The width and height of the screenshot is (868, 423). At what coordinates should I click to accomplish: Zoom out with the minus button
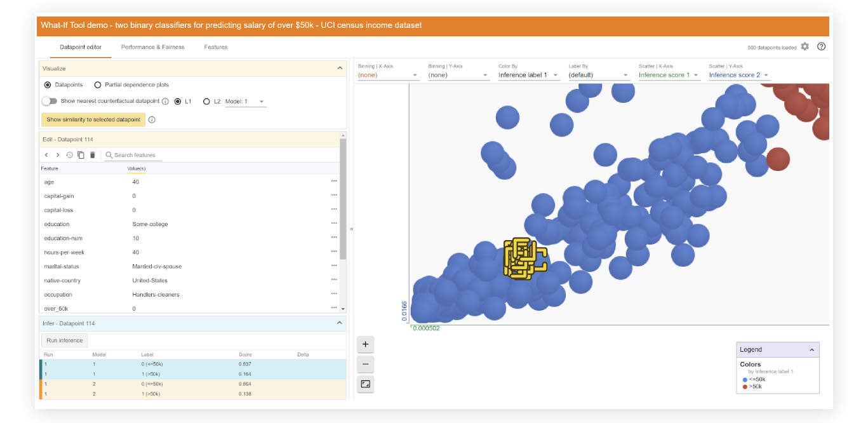pyautogui.click(x=366, y=364)
